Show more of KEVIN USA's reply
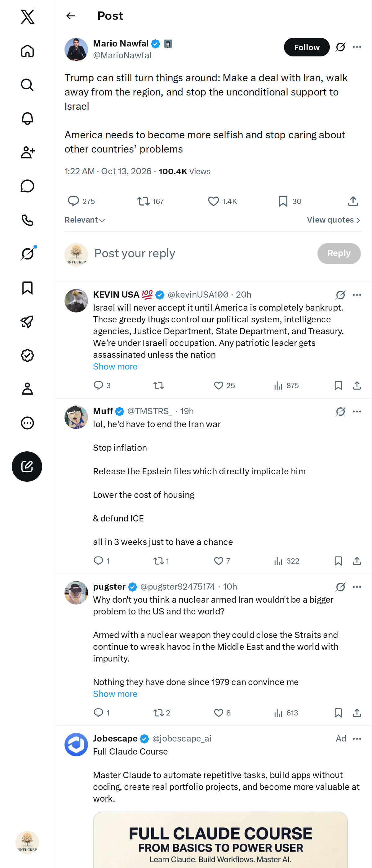This screenshot has width=372, height=868. pyautogui.click(x=115, y=366)
